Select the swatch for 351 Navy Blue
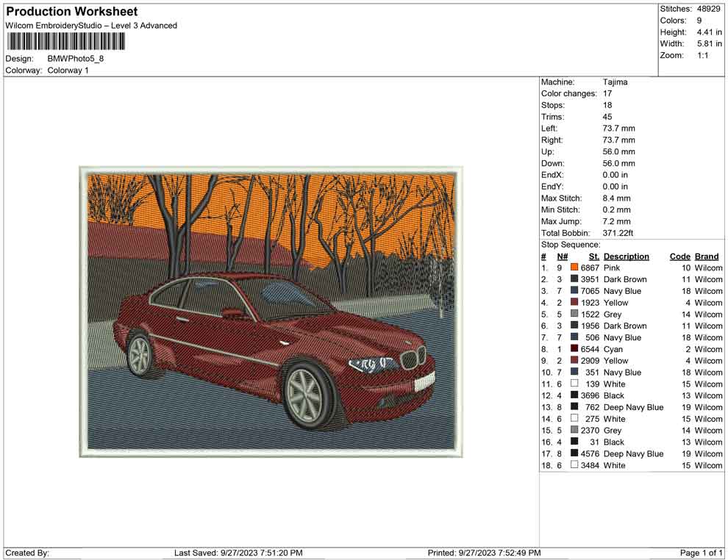Image resolution: width=728 pixels, height=560 pixels. pos(574,372)
